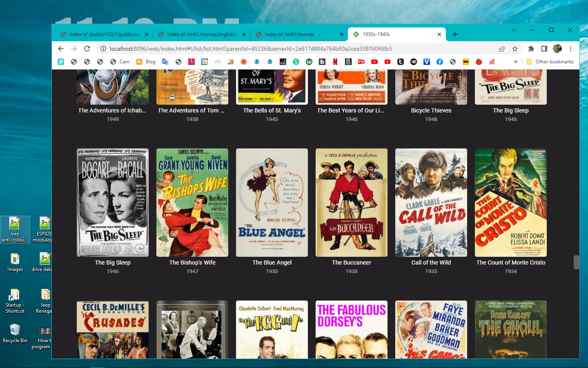Click The Buccaneer poster
This screenshot has height=368, width=588.
coord(352,202)
